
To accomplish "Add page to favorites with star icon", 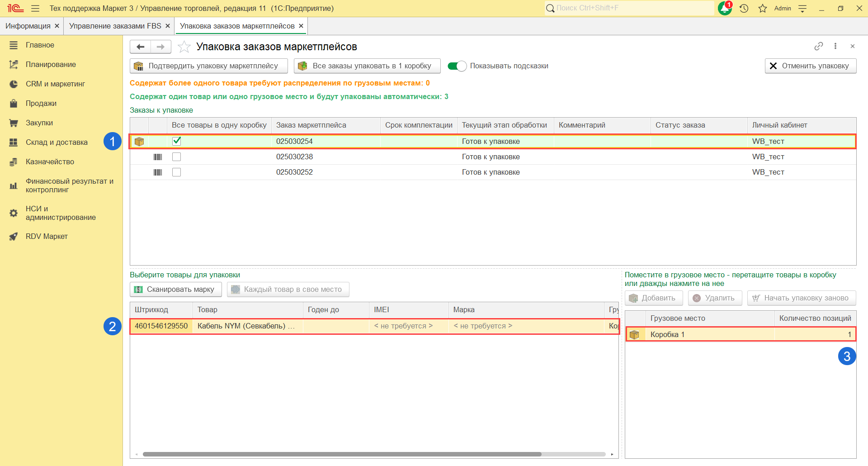I will point(184,47).
